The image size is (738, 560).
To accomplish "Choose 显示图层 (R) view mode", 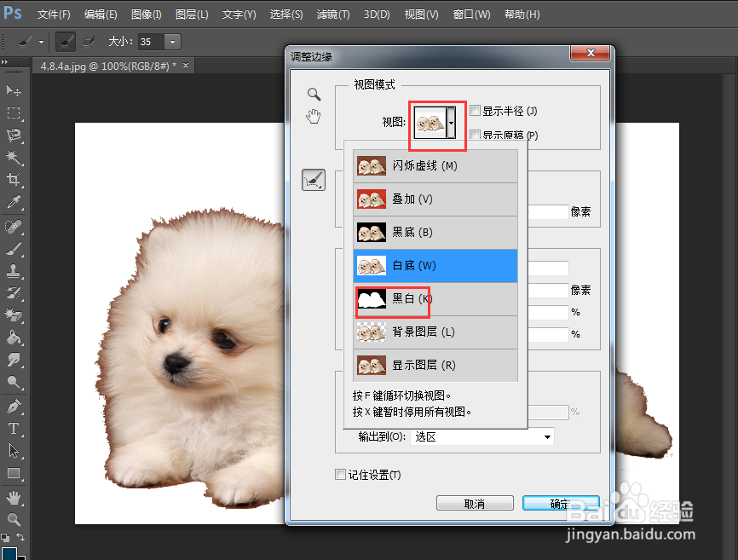I will click(435, 365).
